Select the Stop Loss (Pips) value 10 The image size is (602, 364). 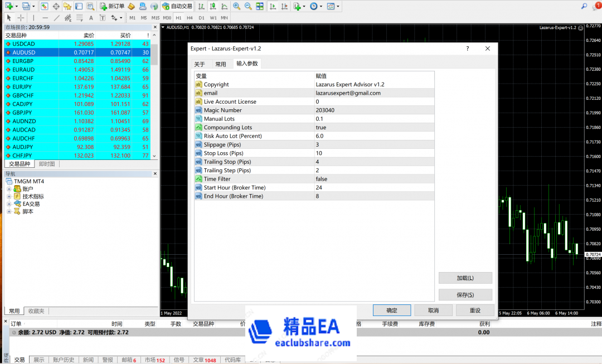[x=375, y=153]
